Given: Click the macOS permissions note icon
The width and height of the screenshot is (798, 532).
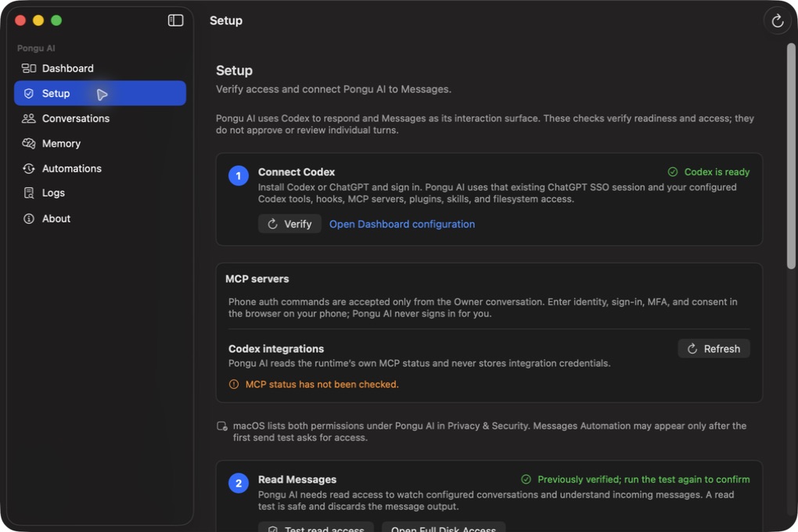Looking at the screenshot, I should [x=222, y=426].
